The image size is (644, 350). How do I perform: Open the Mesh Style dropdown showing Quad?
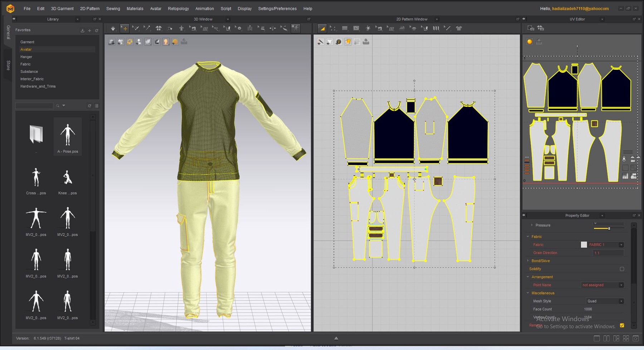tap(605, 301)
